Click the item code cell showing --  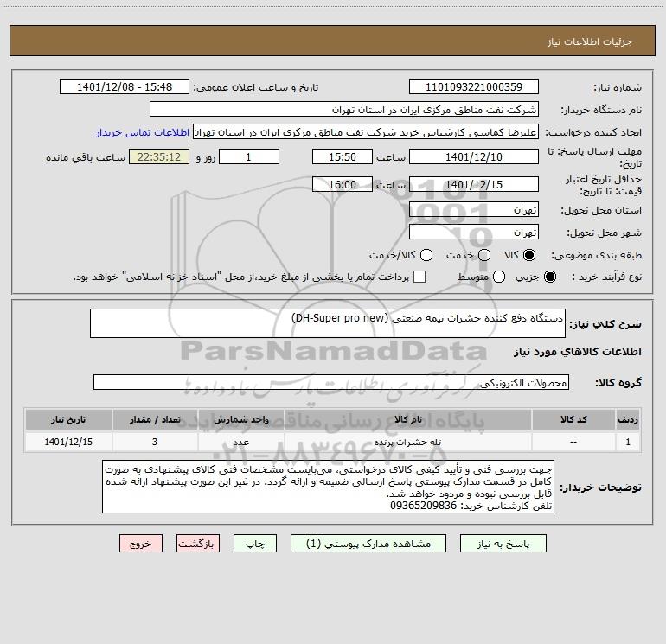(573, 442)
